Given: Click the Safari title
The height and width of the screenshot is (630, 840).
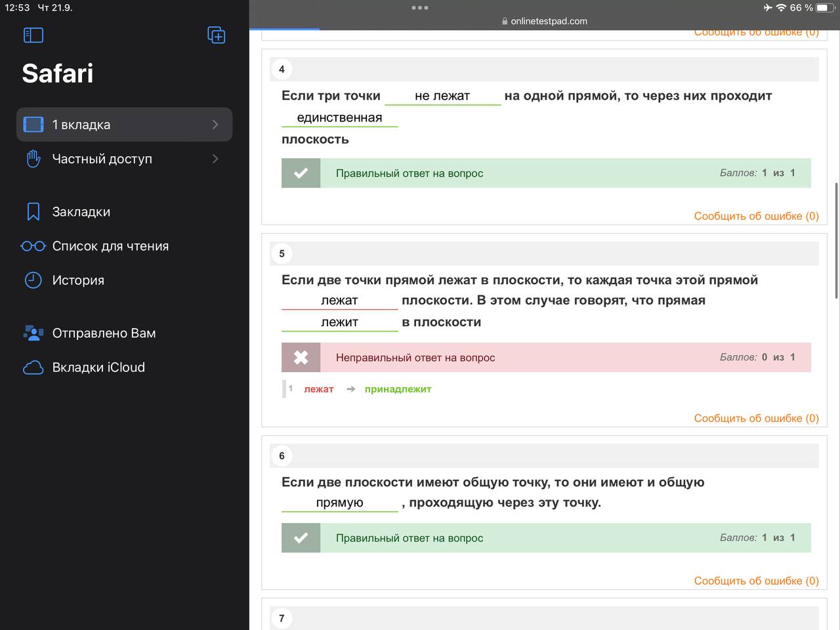Looking at the screenshot, I should click(x=58, y=73).
